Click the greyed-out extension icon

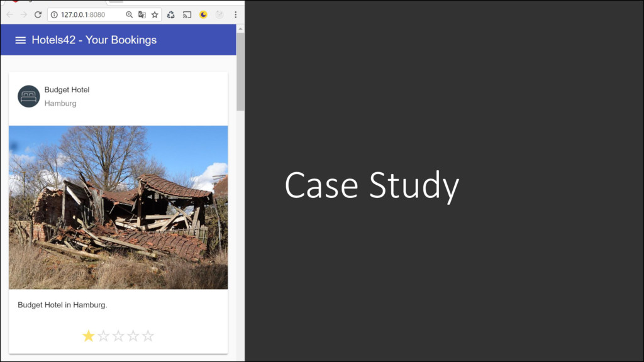219,15
